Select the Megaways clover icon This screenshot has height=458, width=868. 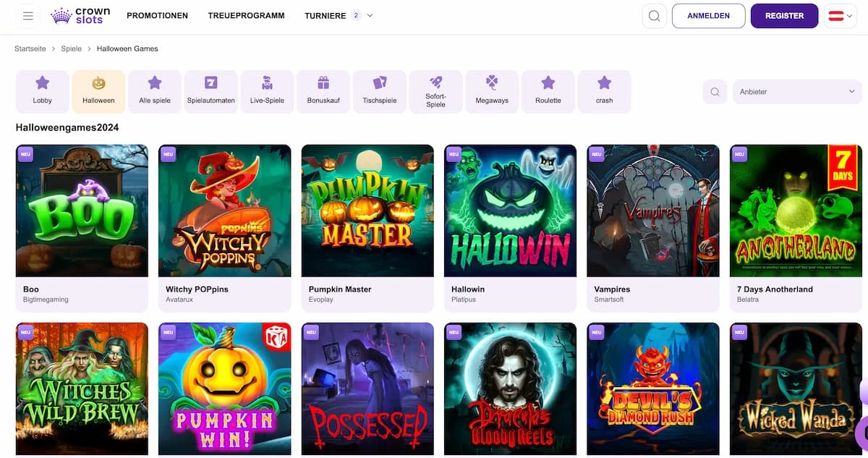click(492, 82)
